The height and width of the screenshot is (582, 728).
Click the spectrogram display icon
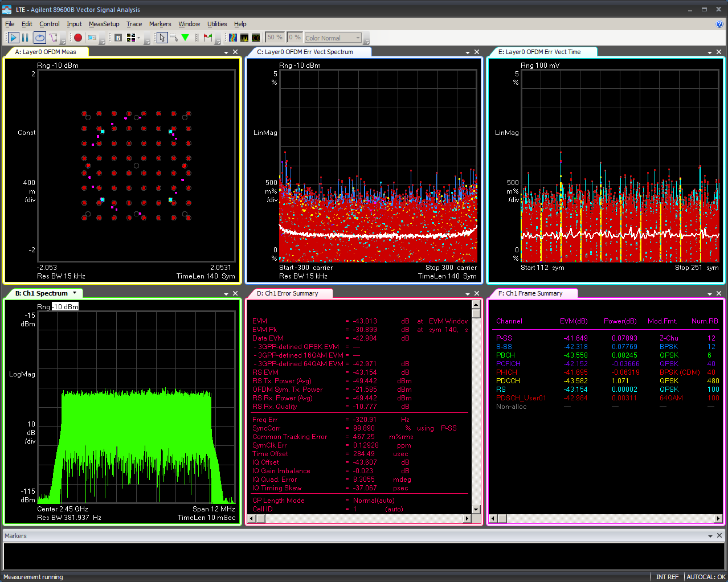(233, 38)
